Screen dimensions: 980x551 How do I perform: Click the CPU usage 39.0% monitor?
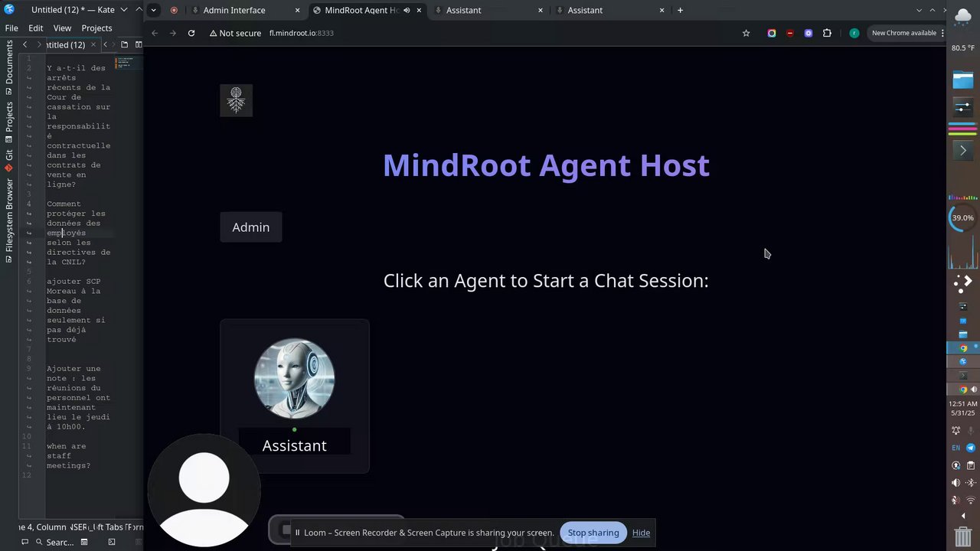coord(962,218)
